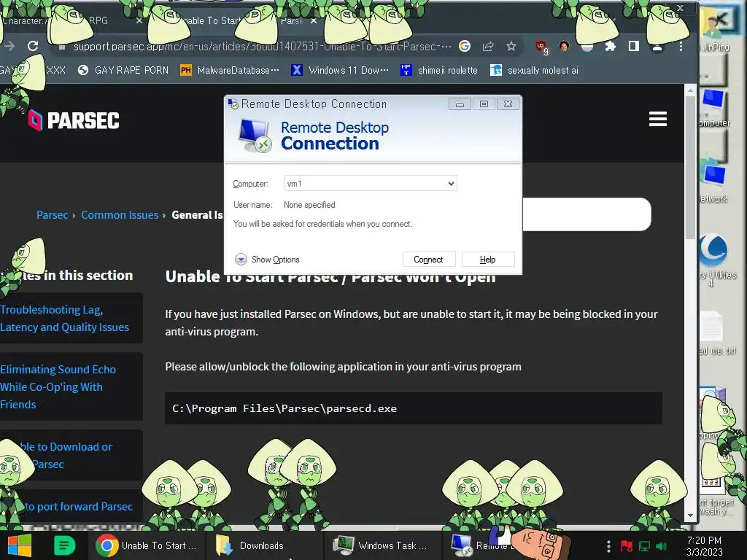Click the 'None specified' user name text

309,205
